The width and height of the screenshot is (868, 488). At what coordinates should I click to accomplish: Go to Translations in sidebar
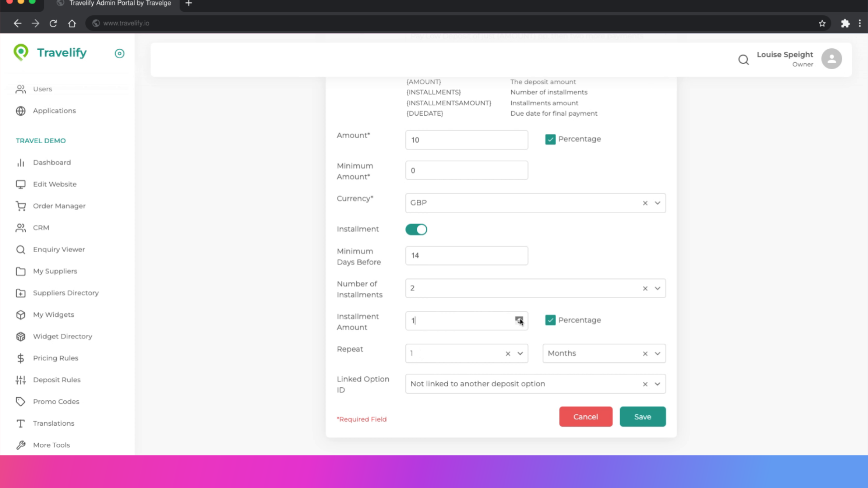[x=53, y=423]
